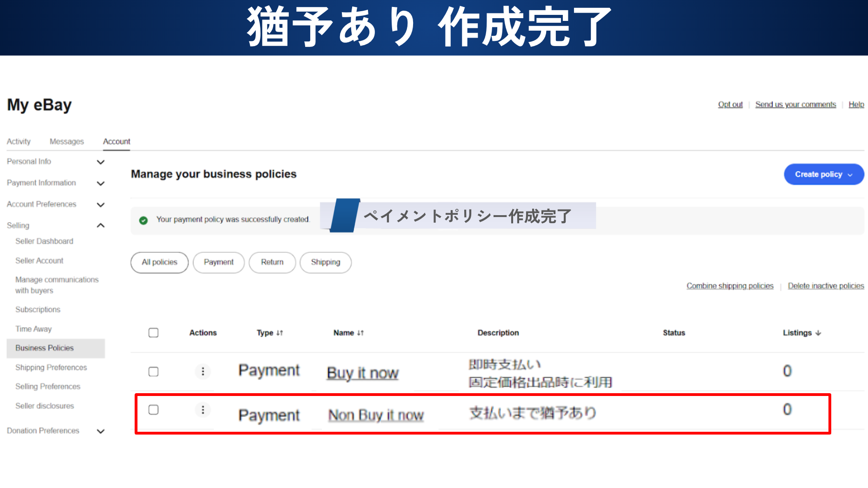Viewport: 868px width, 488px height.
Task: Open the Create policy dropdown
Action: pos(823,174)
